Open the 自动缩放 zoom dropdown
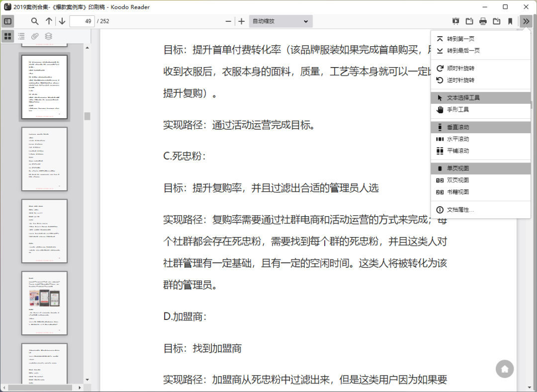 coord(280,21)
